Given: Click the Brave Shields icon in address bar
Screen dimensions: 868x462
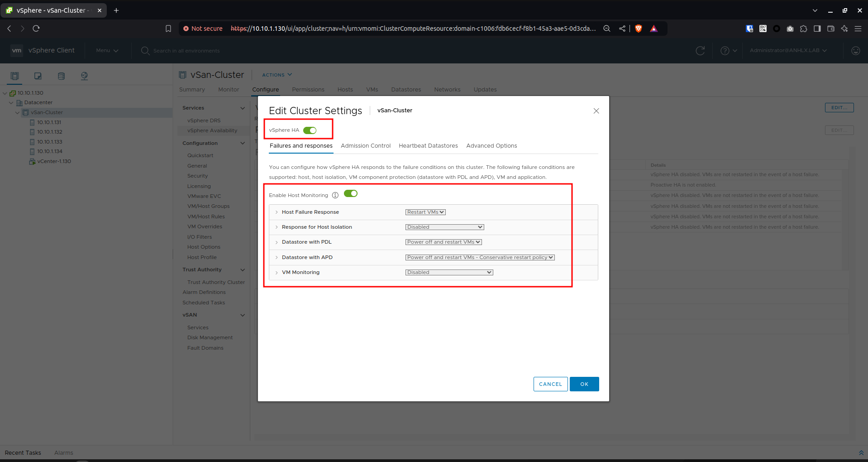Looking at the screenshot, I should point(639,29).
